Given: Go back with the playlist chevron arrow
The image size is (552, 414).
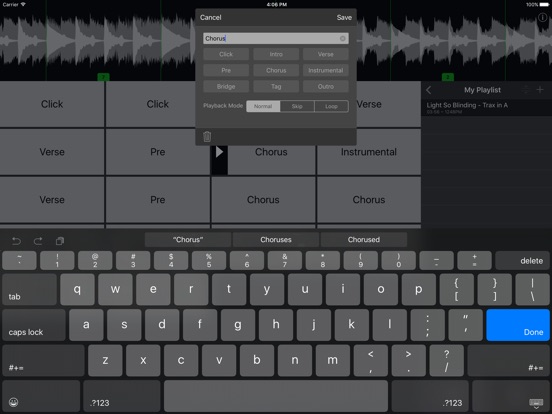Looking at the screenshot, I should pos(428,90).
